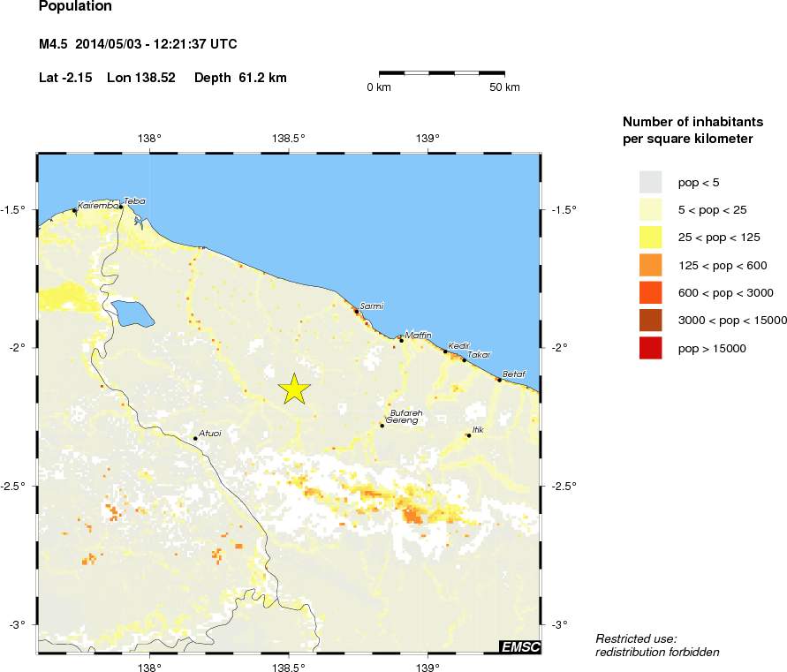Select the Maffin city marker
The image size is (787, 672).
(401, 340)
